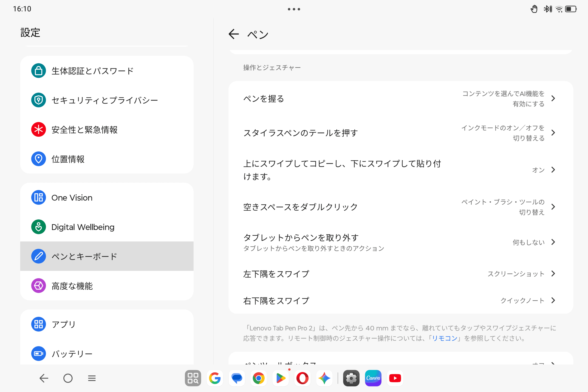Open 左下隅をスワイプ chevron

(553, 274)
